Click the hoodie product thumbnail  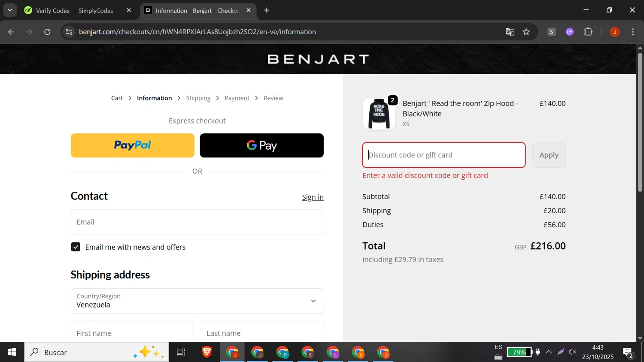point(379,114)
